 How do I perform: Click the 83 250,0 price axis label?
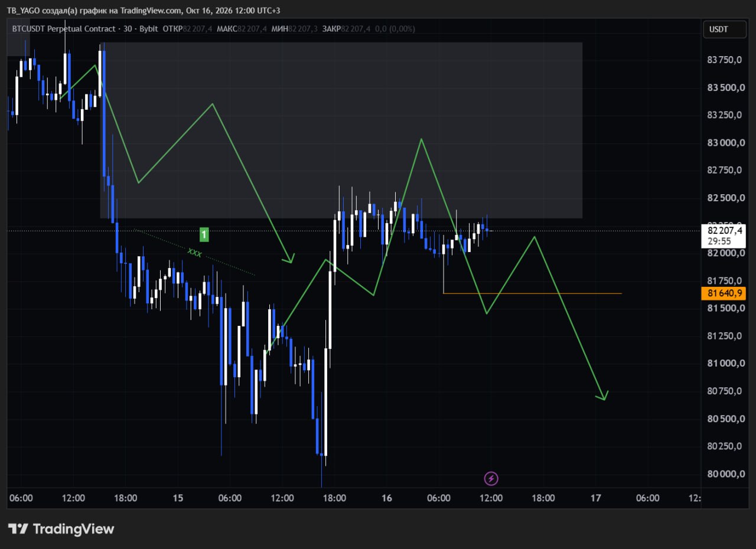pos(724,115)
